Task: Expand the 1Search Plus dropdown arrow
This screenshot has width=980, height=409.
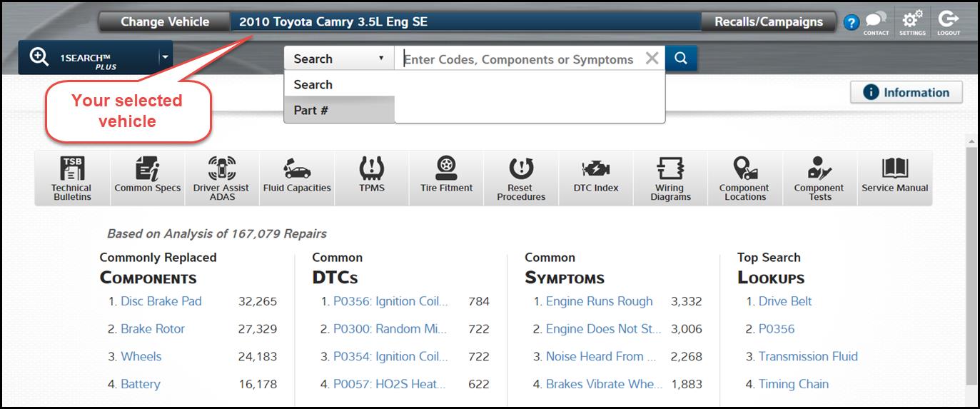Action: [x=165, y=58]
